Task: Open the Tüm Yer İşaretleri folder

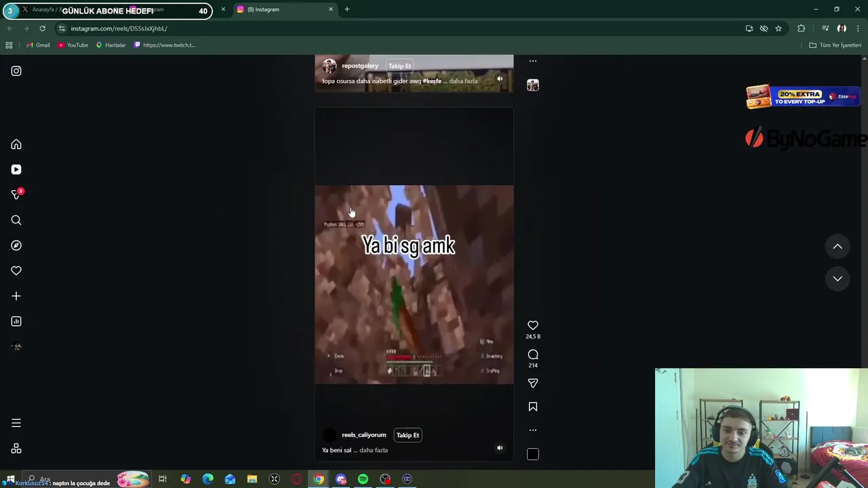Action: coord(835,45)
